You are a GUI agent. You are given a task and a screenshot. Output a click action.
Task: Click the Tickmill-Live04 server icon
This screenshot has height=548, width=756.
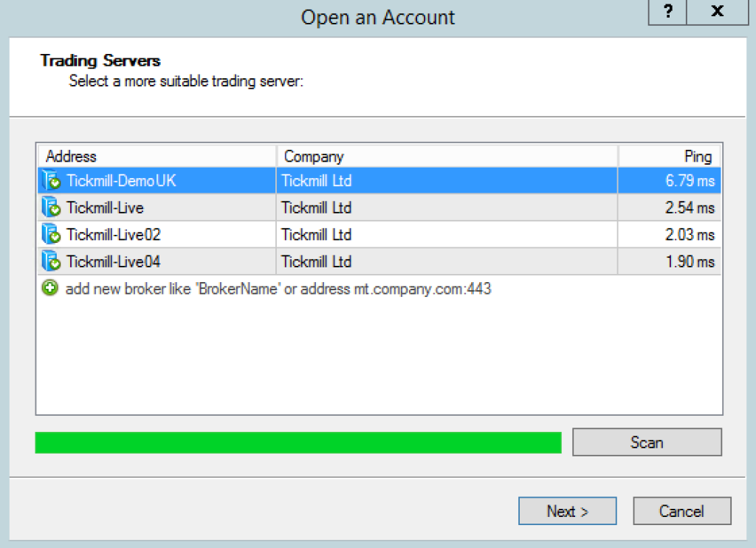51,261
